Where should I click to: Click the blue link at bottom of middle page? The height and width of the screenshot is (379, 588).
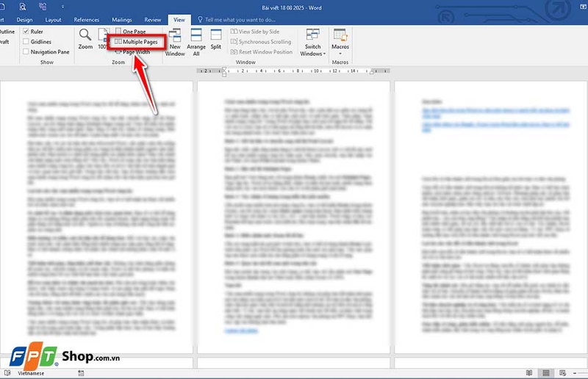pyautogui.click(x=241, y=331)
